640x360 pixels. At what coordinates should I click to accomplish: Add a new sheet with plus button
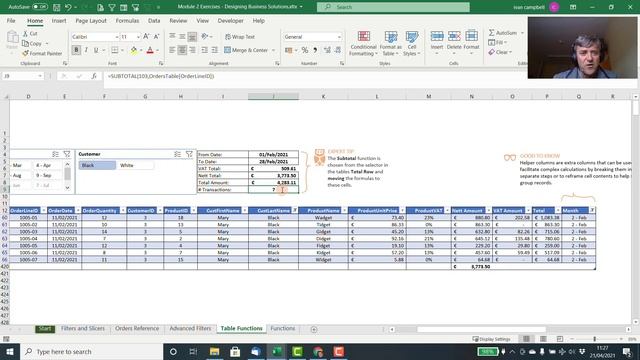[313, 329]
